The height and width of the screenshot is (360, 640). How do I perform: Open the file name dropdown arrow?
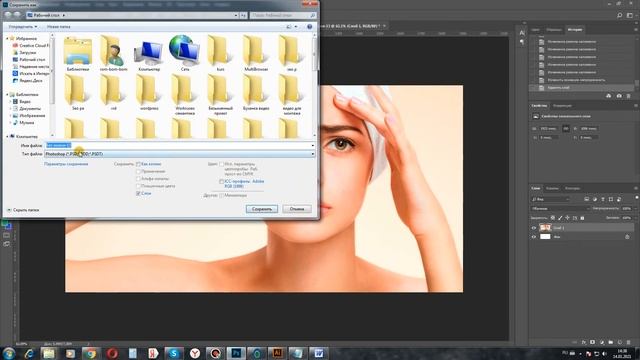[x=313, y=145]
